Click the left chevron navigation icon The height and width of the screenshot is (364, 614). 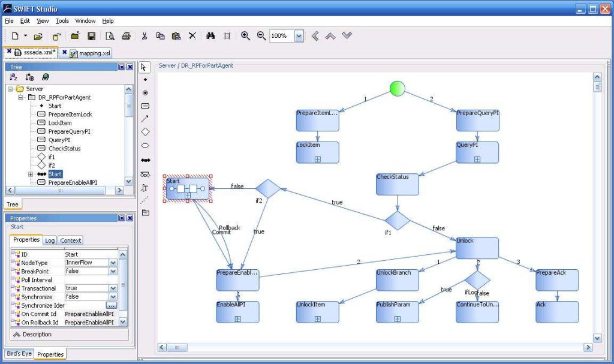[x=315, y=36]
